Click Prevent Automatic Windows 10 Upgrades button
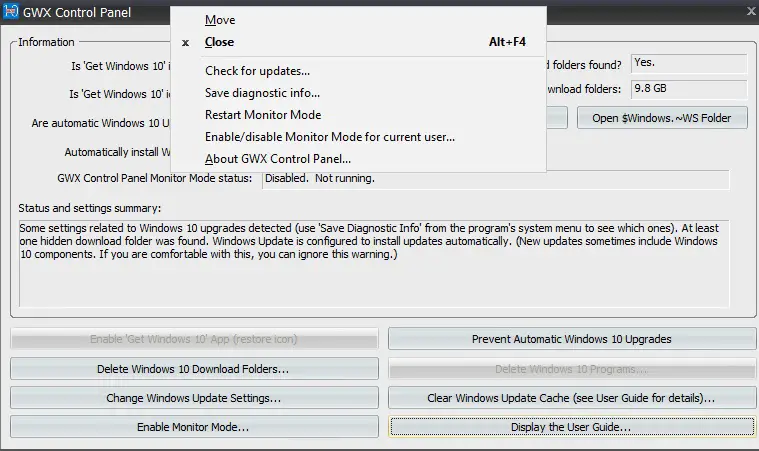The height and width of the screenshot is (451, 759). pyautogui.click(x=572, y=339)
